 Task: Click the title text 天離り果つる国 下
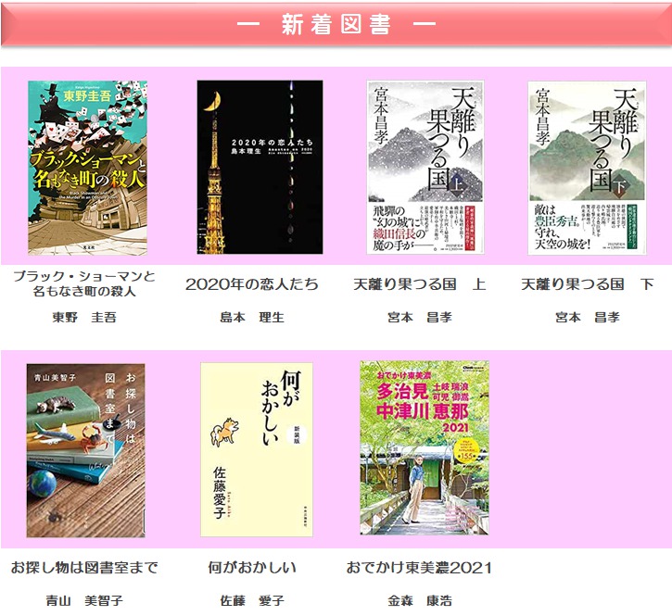(587, 284)
